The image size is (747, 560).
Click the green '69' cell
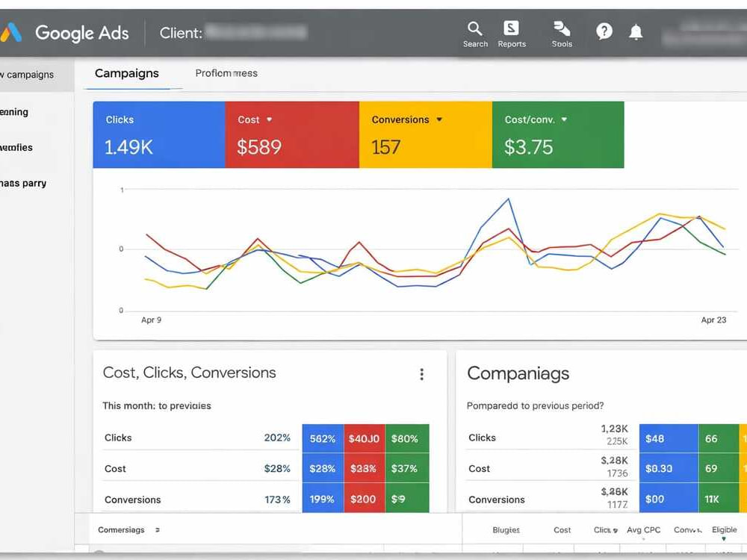(x=719, y=469)
